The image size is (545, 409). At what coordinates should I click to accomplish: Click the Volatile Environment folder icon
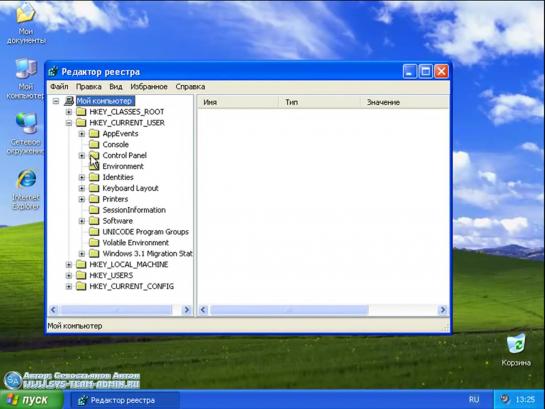[94, 242]
